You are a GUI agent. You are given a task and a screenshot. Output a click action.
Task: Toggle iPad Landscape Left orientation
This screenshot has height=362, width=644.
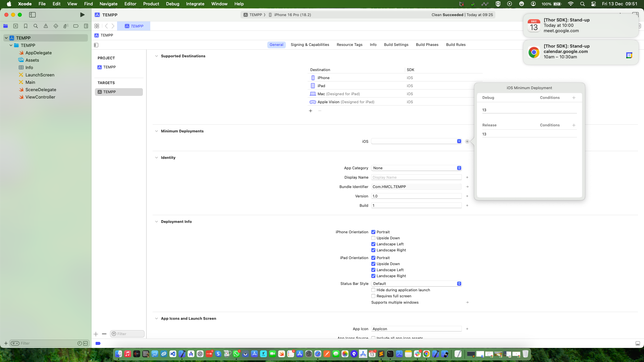(x=373, y=270)
